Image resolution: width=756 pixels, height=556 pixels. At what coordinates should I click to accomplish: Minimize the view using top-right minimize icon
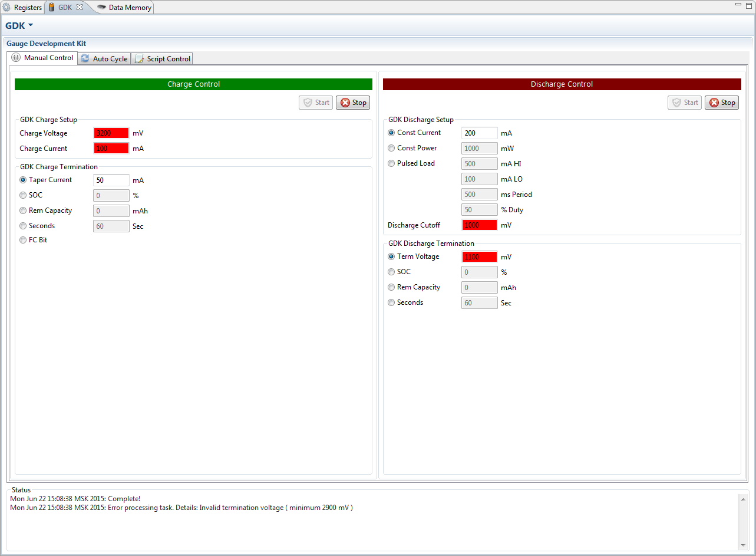[x=739, y=4]
